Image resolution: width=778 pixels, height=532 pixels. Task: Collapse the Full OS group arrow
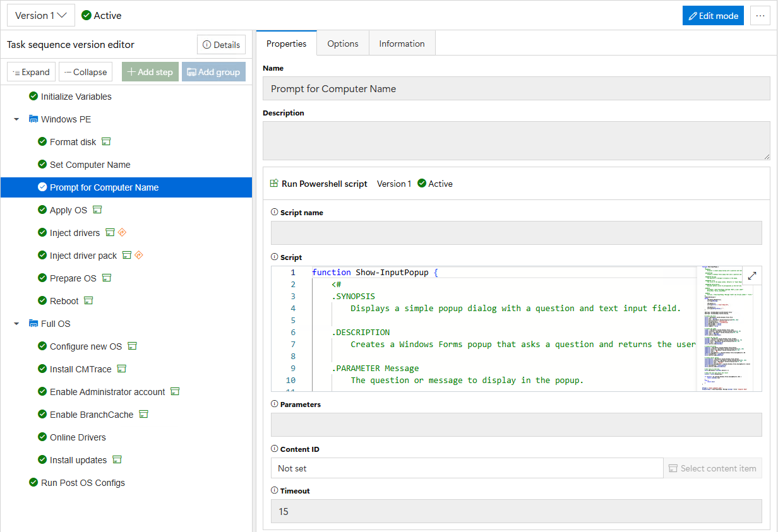pyautogui.click(x=17, y=324)
